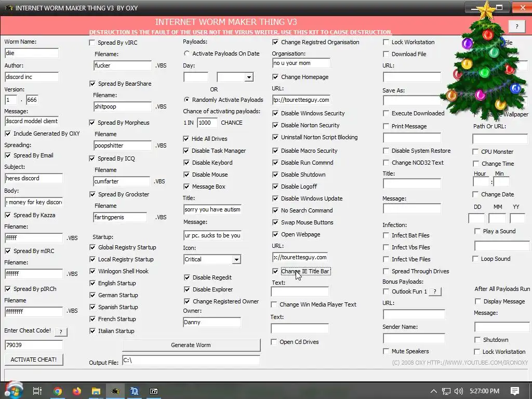Check Play a Sound option

(477, 231)
